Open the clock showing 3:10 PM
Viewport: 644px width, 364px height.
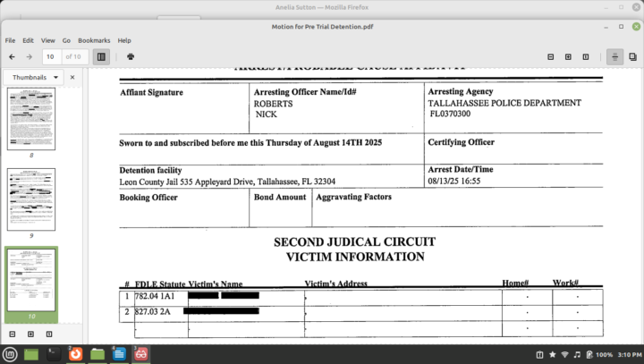tap(629, 354)
